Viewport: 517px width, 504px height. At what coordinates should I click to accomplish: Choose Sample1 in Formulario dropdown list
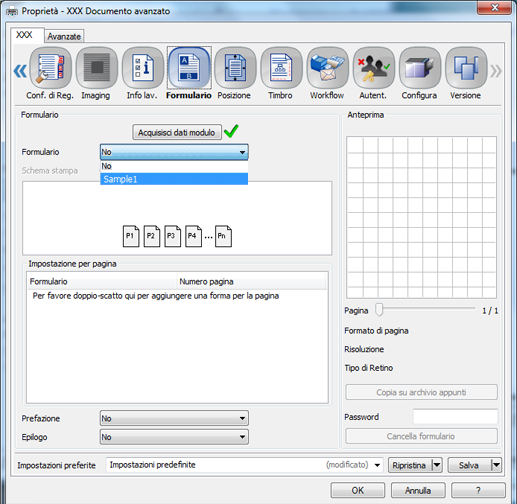tap(174, 179)
